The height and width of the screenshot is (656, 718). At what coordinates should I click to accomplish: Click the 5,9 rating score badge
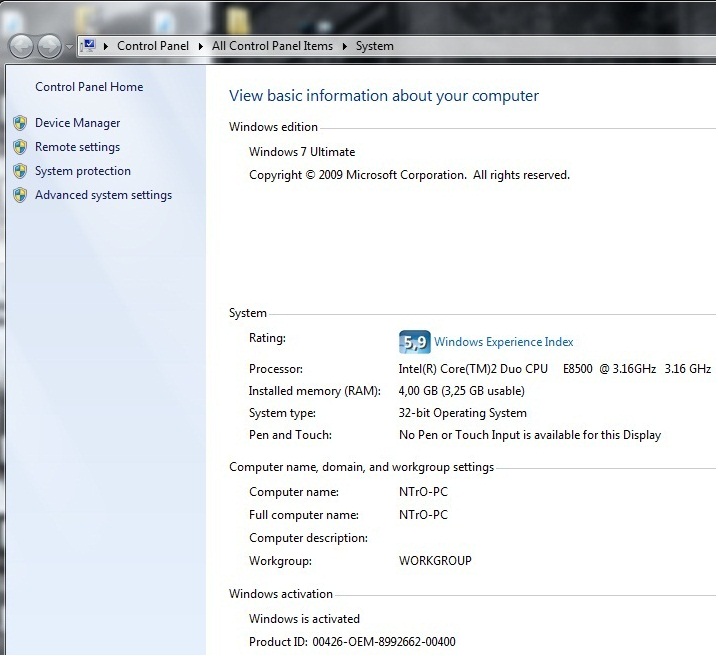tap(415, 342)
